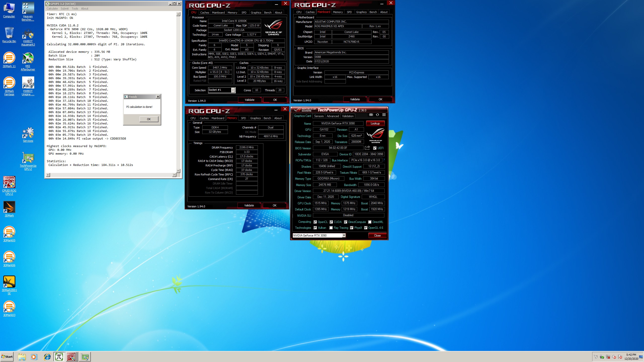Toggle the PhysX checkbox
Viewport: 644px width, 362px height.
coord(352,228)
